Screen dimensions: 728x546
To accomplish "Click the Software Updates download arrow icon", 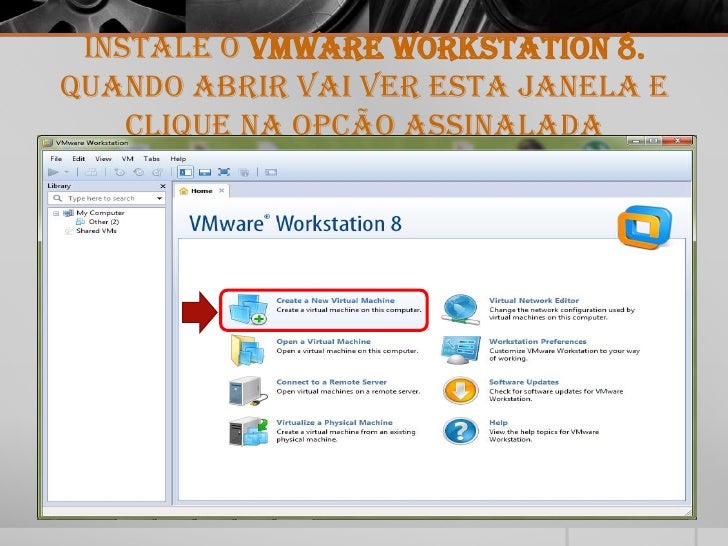I will pos(460,390).
